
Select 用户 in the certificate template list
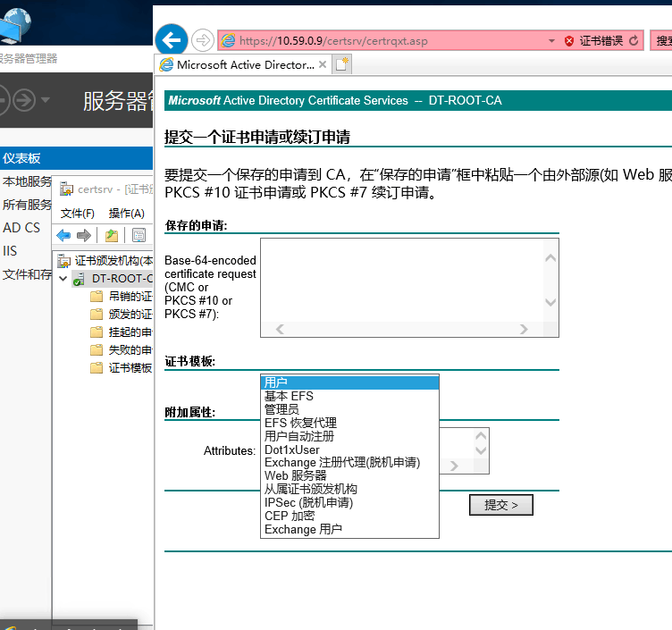pos(349,382)
